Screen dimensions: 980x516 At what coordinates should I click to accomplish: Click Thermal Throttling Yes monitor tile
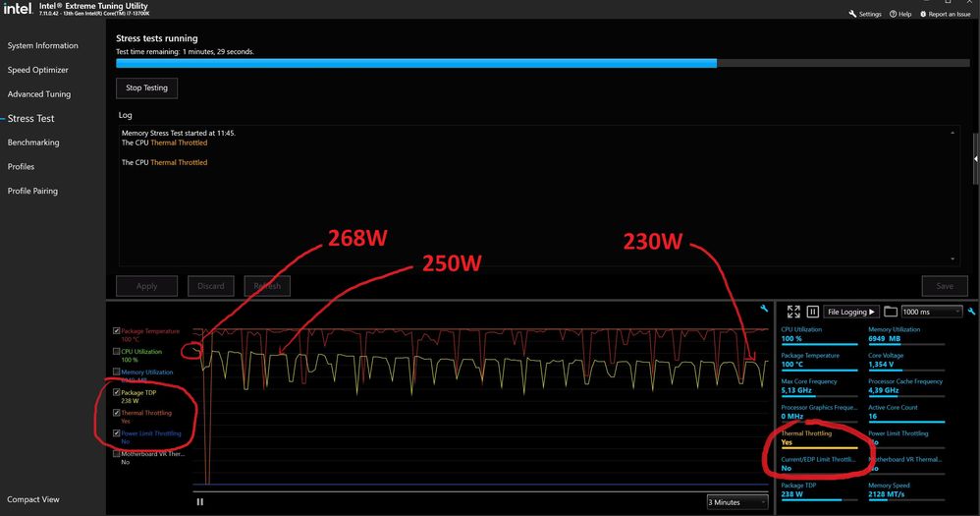(819, 439)
